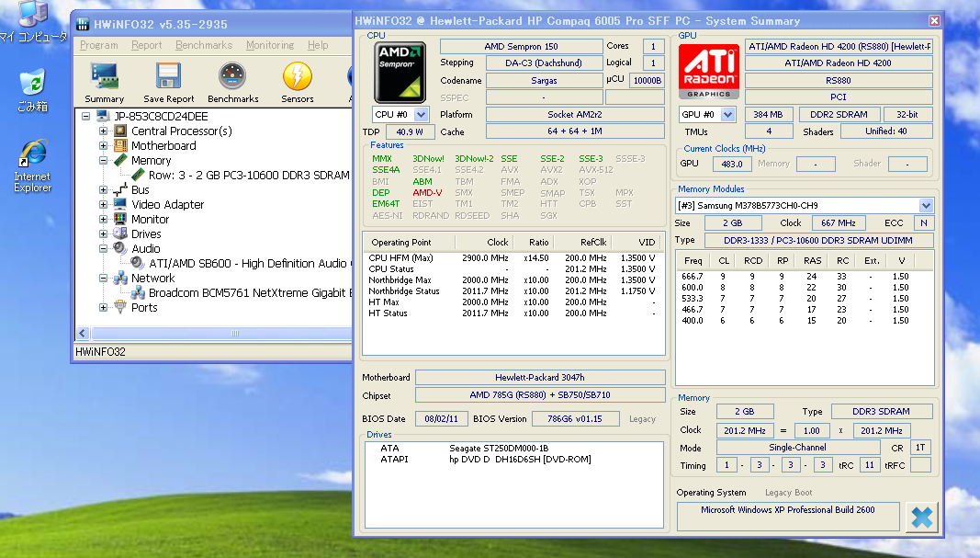Expand the Bus tree node
The width and height of the screenshot is (980, 558).
coord(101,189)
